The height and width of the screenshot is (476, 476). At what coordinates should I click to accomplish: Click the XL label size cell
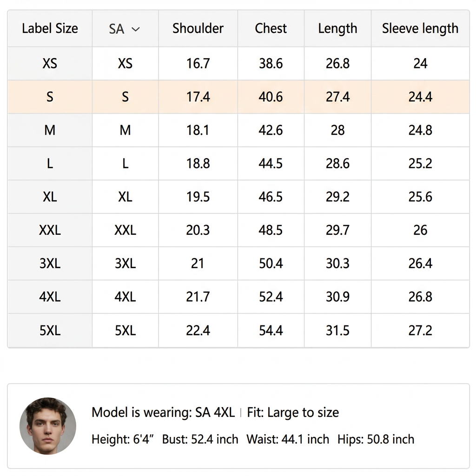pyautogui.click(x=50, y=197)
